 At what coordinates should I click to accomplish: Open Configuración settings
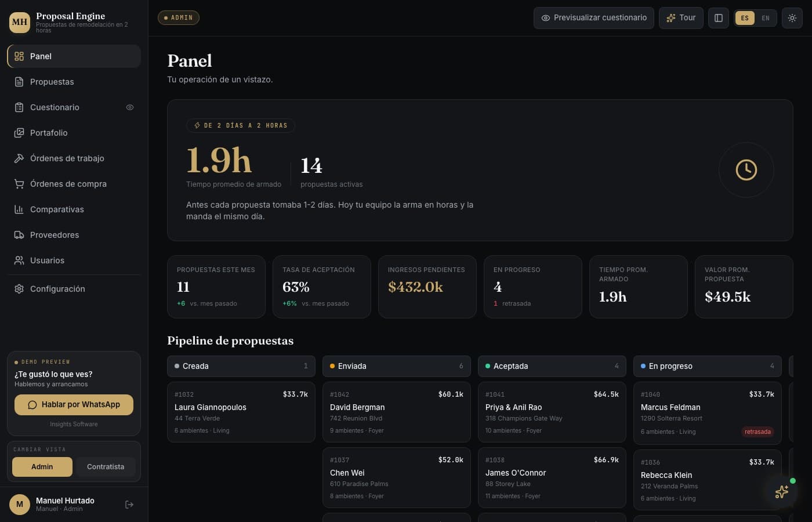click(x=74, y=289)
